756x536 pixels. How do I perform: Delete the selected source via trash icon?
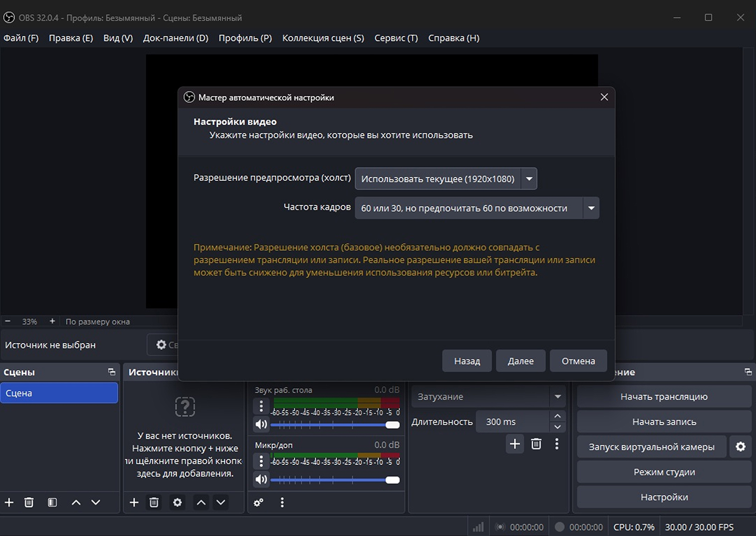point(154,502)
